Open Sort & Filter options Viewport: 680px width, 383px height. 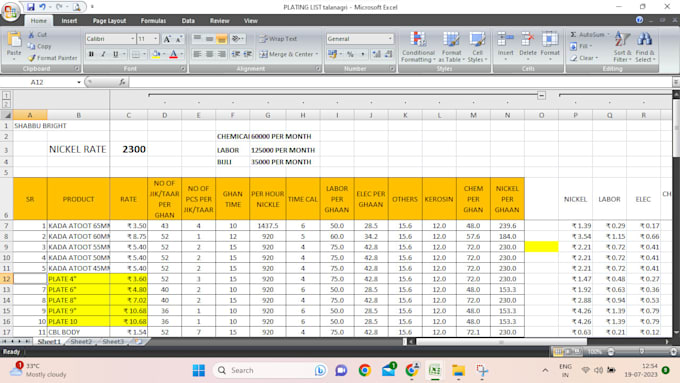(622, 47)
